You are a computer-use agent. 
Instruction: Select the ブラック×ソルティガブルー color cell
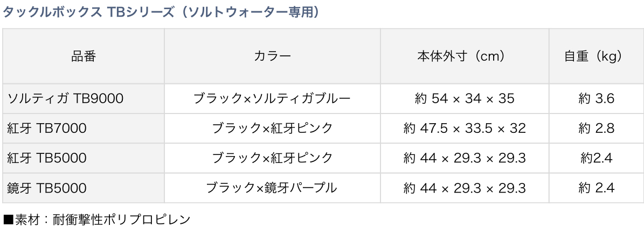pos(272,98)
